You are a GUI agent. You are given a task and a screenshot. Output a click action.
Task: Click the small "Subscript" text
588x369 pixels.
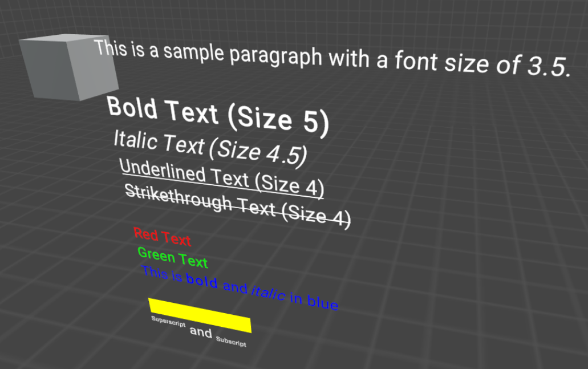click(231, 342)
